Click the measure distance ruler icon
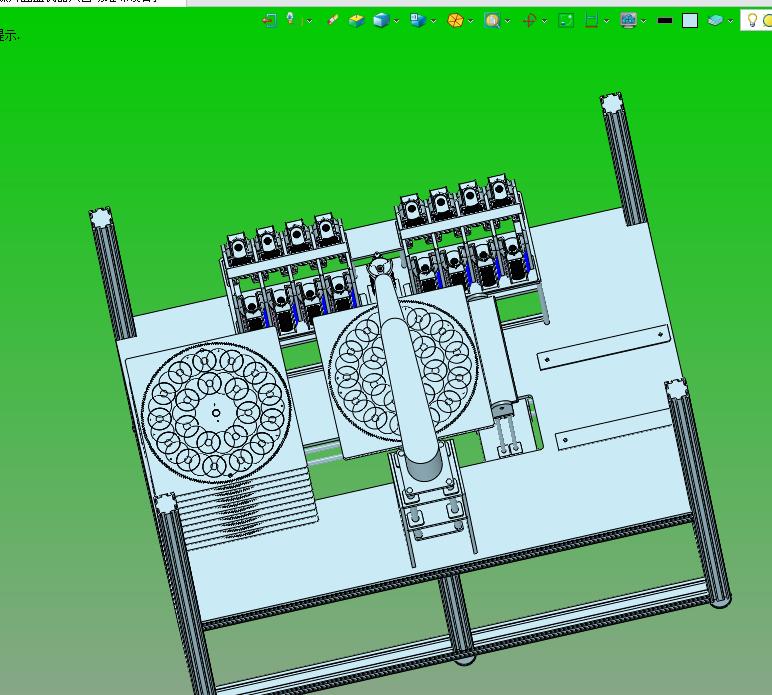Viewport: 772px width, 695px height. point(591,21)
